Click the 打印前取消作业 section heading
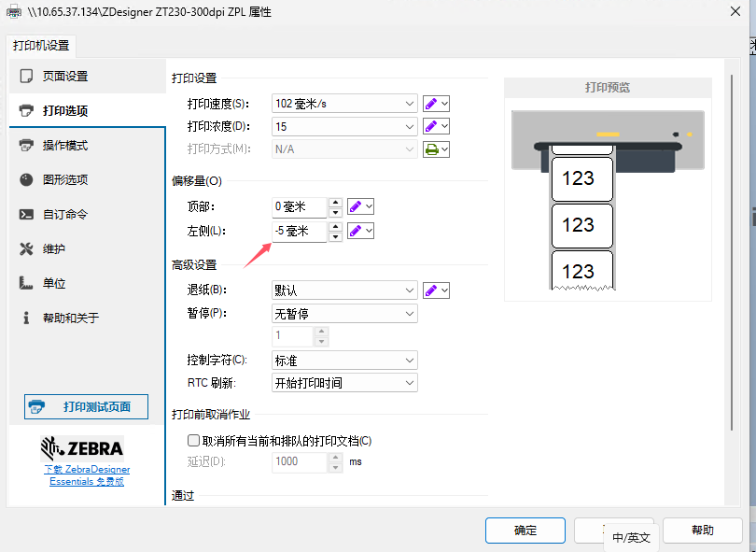This screenshot has height=552, width=756. tap(211, 415)
